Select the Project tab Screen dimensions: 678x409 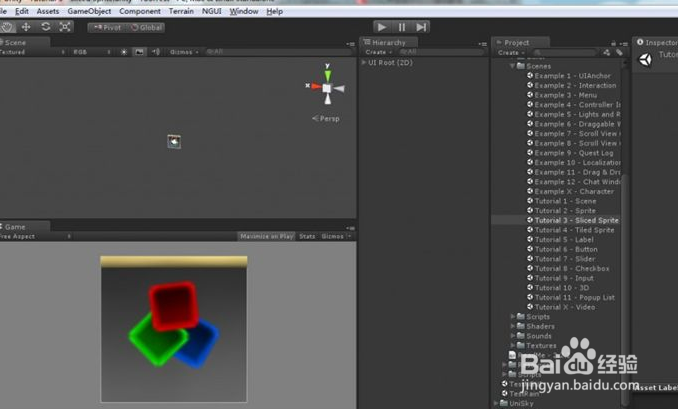521,42
